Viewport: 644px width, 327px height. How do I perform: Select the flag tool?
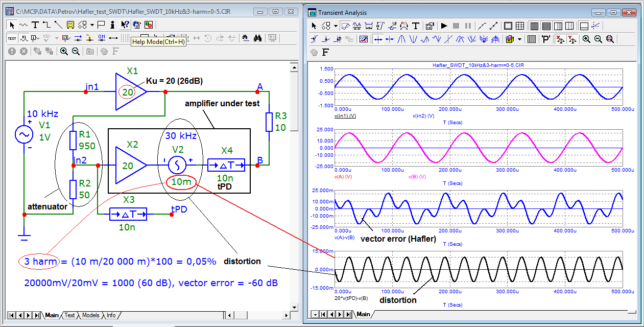coord(101,25)
